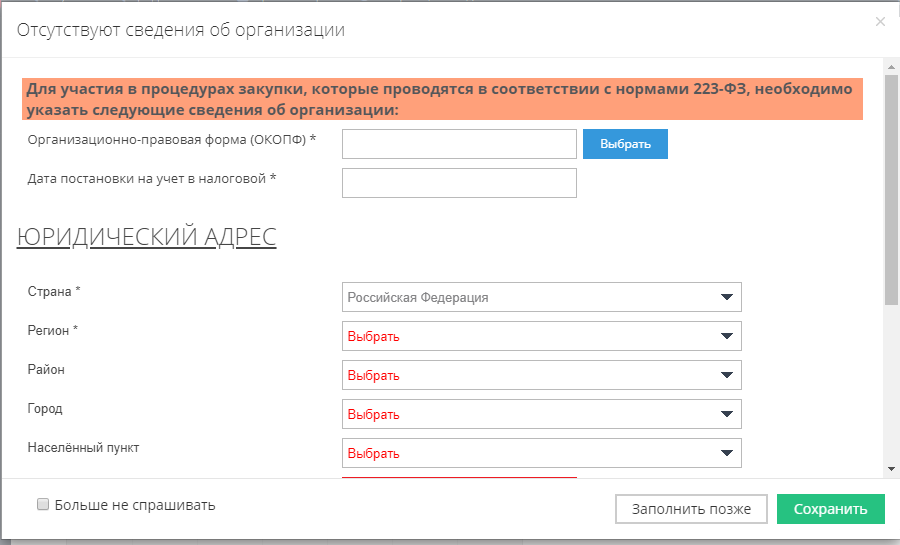This screenshot has height=545, width=900.
Task: Close the organization info dialog
Action: tap(880, 21)
